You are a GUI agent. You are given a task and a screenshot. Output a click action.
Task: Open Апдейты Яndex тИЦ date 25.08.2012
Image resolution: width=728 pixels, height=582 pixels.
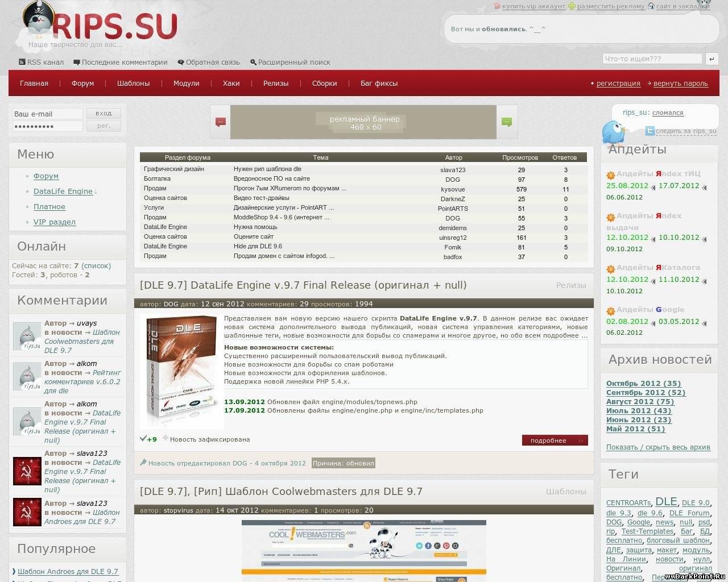coord(627,185)
